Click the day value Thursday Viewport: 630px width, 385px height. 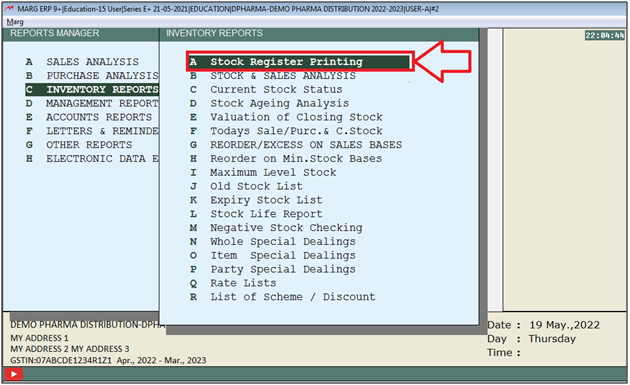pyautogui.click(x=552, y=338)
